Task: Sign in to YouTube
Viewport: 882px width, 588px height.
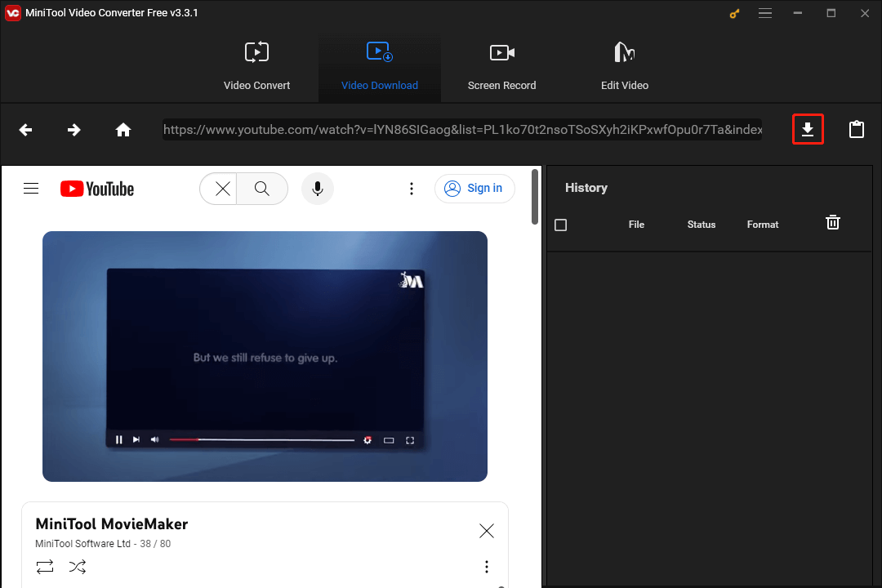Action: pyautogui.click(x=474, y=189)
